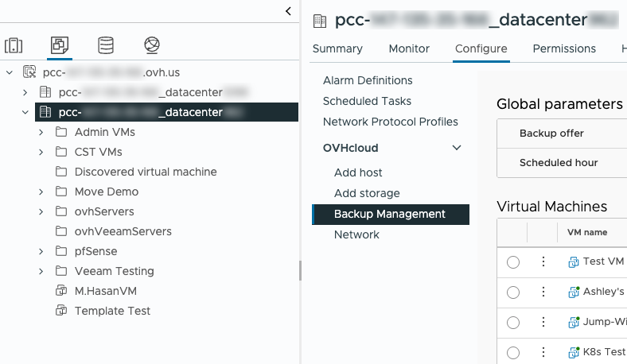Collapse the selected pcc datacenter node

(25, 112)
